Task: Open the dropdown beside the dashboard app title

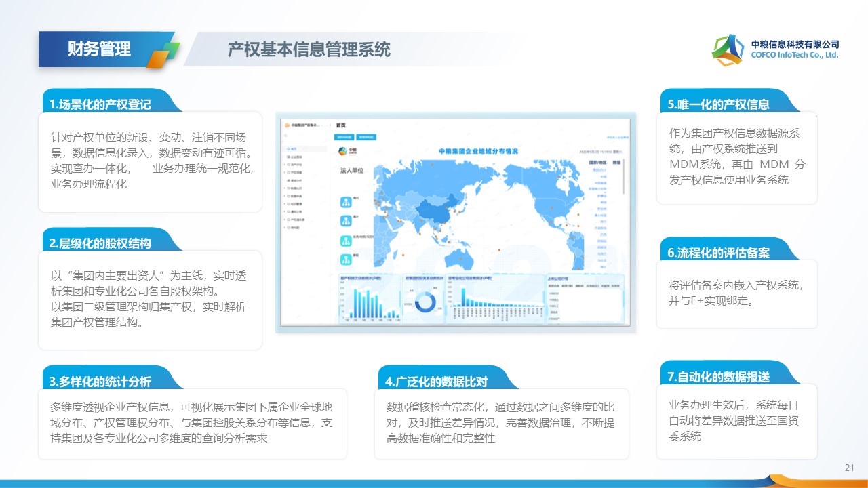Action: 330,125
